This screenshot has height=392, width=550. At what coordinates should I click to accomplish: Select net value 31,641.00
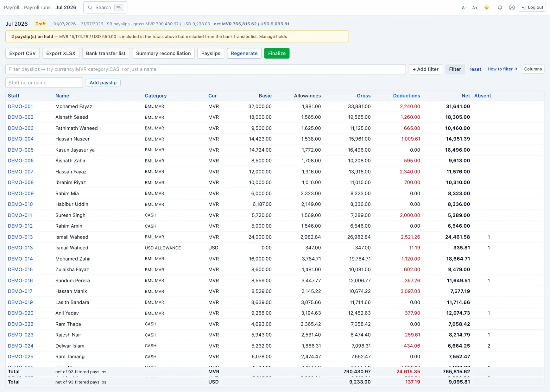coord(458,106)
